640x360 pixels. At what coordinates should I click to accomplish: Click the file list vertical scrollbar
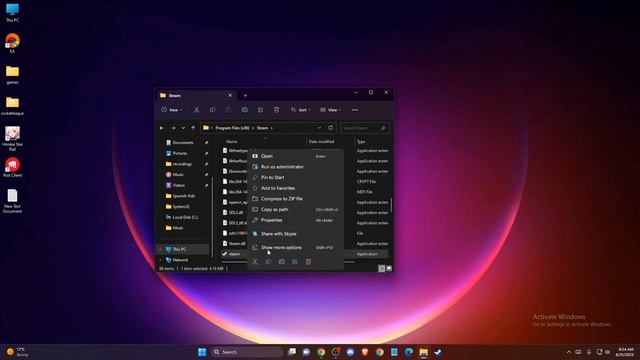[391, 204]
